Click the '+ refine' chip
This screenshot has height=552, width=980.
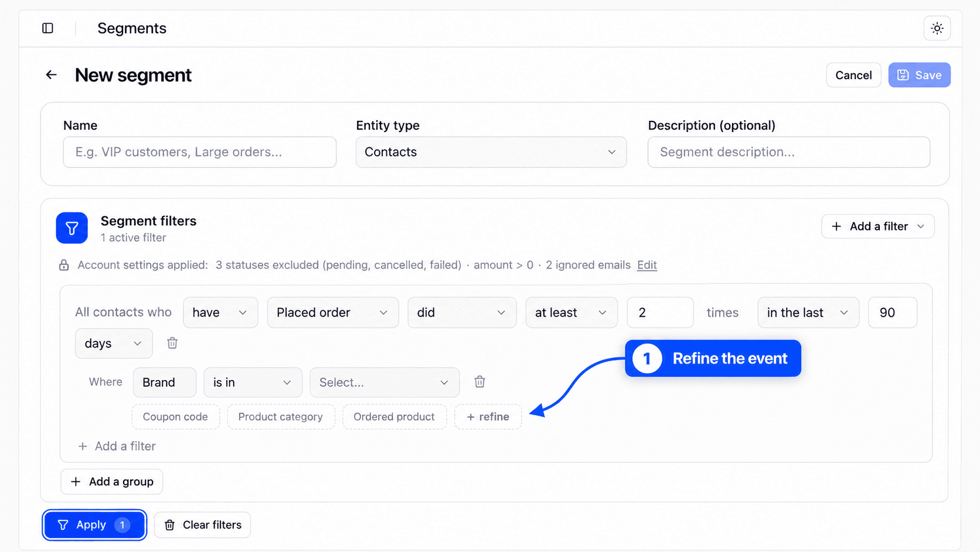pyautogui.click(x=488, y=416)
